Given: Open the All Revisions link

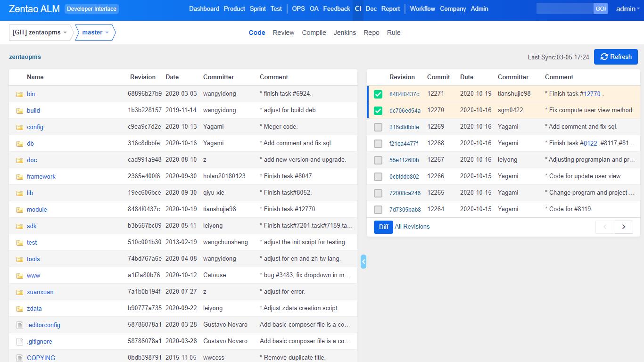Looking at the screenshot, I should (x=412, y=227).
